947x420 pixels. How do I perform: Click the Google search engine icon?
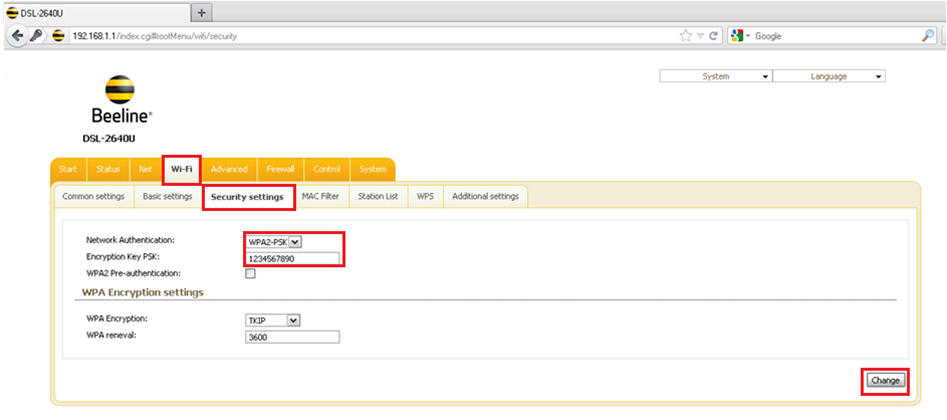[738, 35]
